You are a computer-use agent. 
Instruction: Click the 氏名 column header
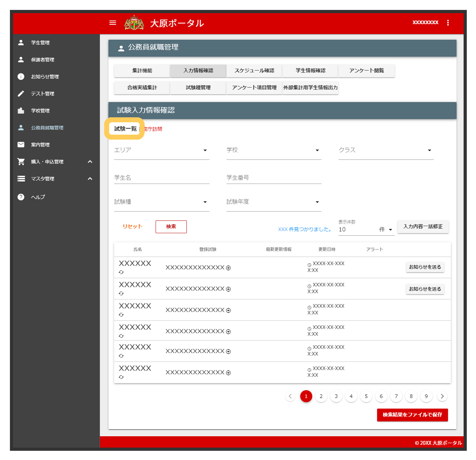(138, 249)
